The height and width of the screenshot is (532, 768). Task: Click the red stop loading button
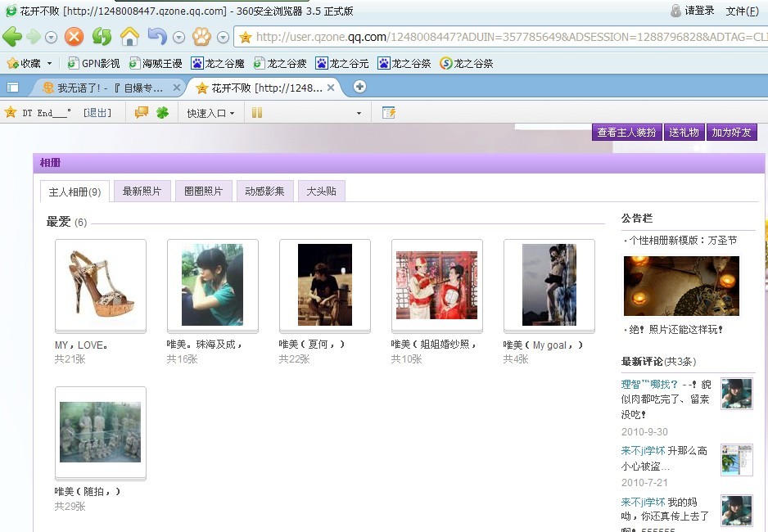[74, 37]
